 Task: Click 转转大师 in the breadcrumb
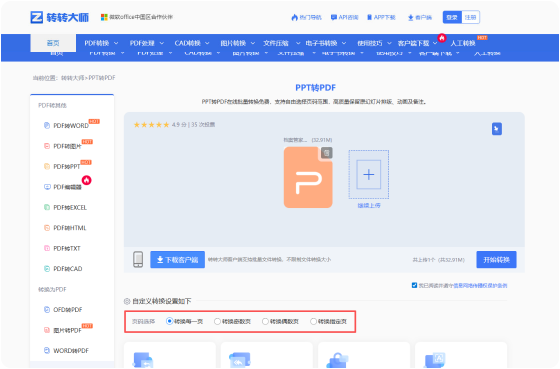pos(73,78)
